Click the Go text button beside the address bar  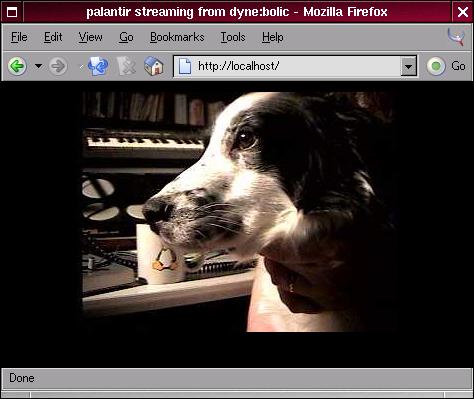coord(458,66)
